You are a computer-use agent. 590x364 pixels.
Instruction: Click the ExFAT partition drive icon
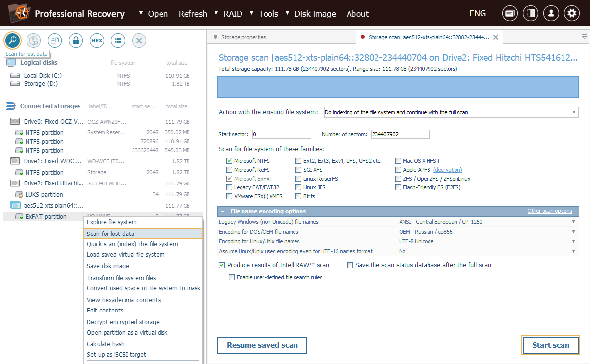tap(20, 216)
